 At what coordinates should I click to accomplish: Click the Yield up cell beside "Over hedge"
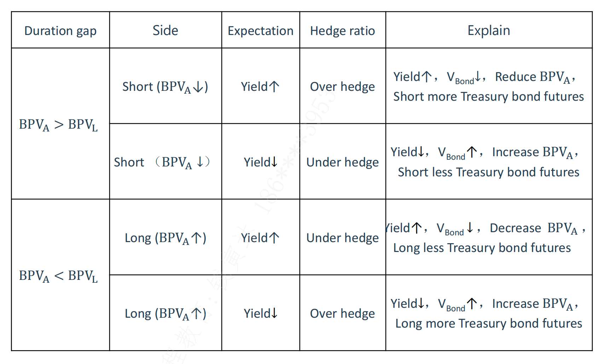pyautogui.click(x=260, y=87)
